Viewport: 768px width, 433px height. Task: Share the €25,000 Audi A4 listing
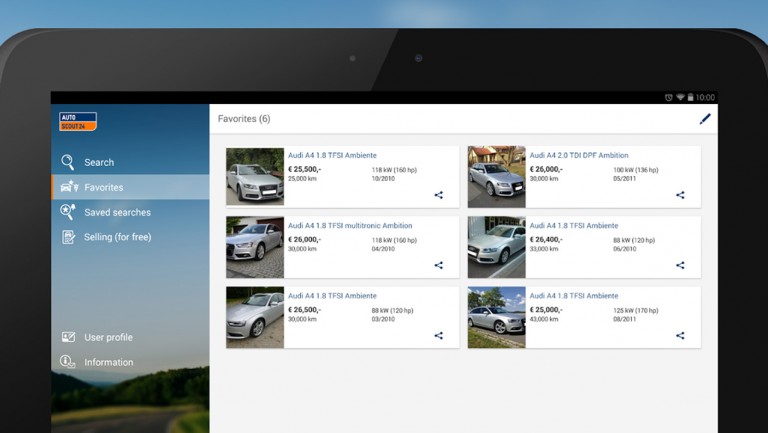click(x=680, y=336)
